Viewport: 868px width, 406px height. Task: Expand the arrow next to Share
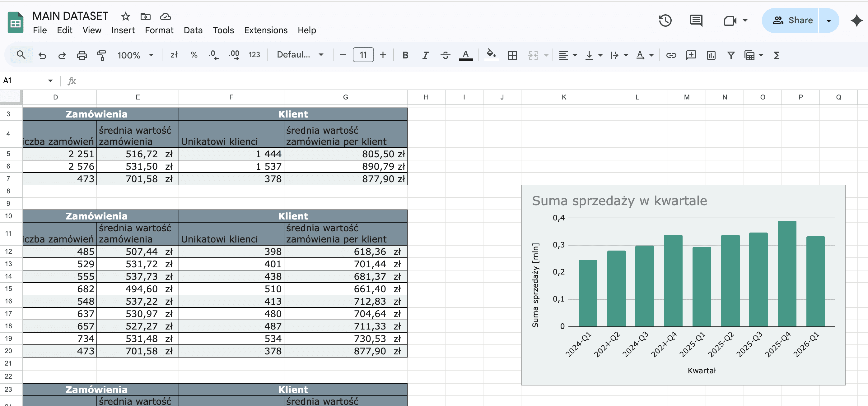tap(828, 21)
